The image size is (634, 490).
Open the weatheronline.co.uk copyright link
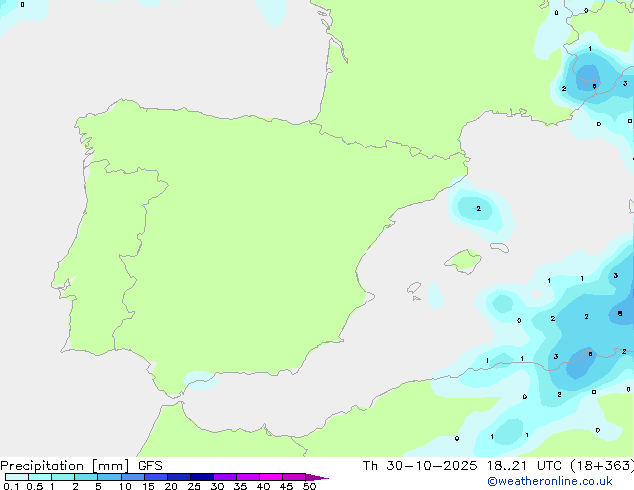[550, 481]
